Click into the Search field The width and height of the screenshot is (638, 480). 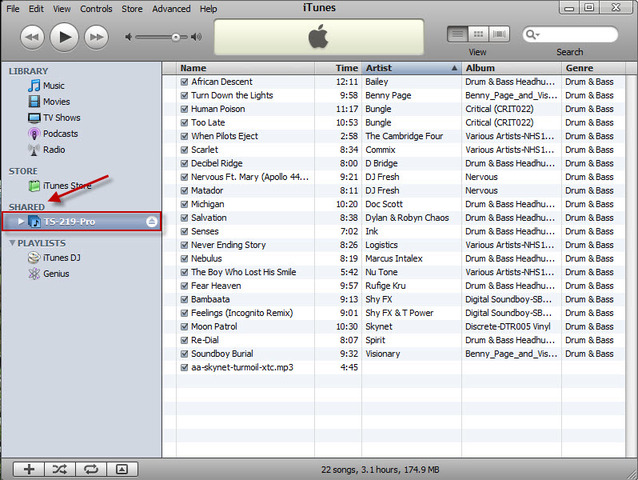tap(570, 35)
